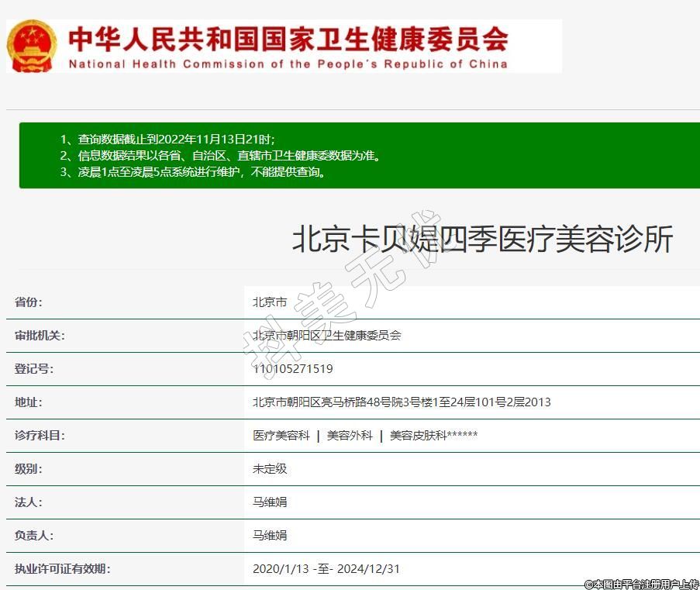Click the 诊疗科目 row label

pyautogui.click(x=40, y=436)
